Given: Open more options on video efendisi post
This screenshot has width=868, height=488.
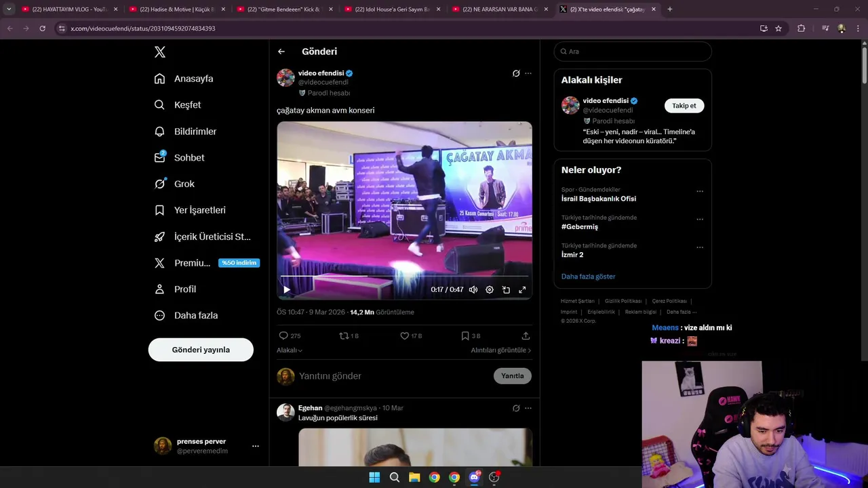Looking at the screenshot, I should (x=528, y=73).
